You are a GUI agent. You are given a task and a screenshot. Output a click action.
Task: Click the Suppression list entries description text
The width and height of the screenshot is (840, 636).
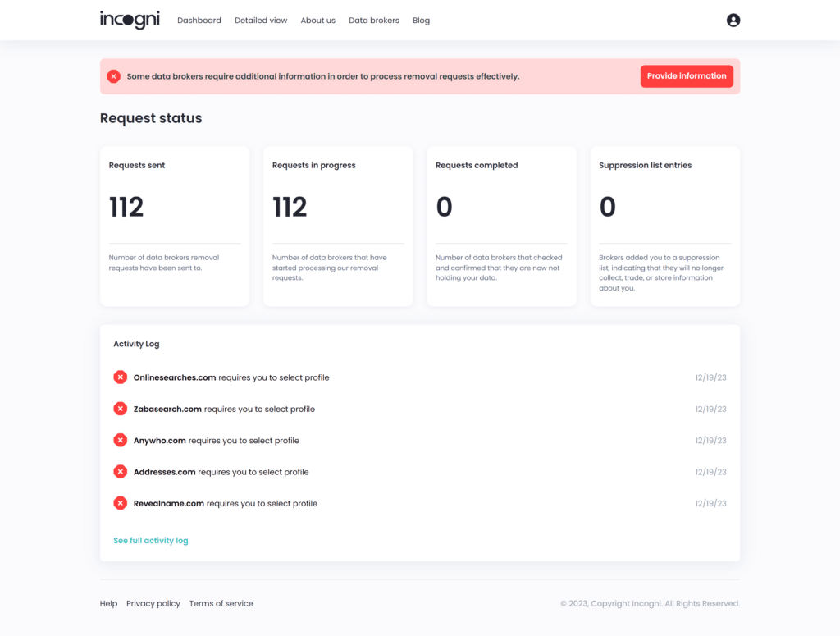[661, 272]
